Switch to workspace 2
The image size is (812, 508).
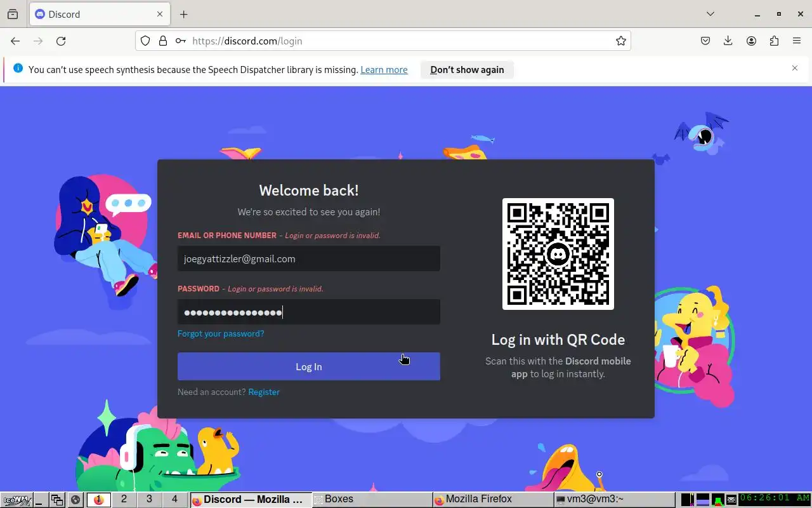pos(124,500)
